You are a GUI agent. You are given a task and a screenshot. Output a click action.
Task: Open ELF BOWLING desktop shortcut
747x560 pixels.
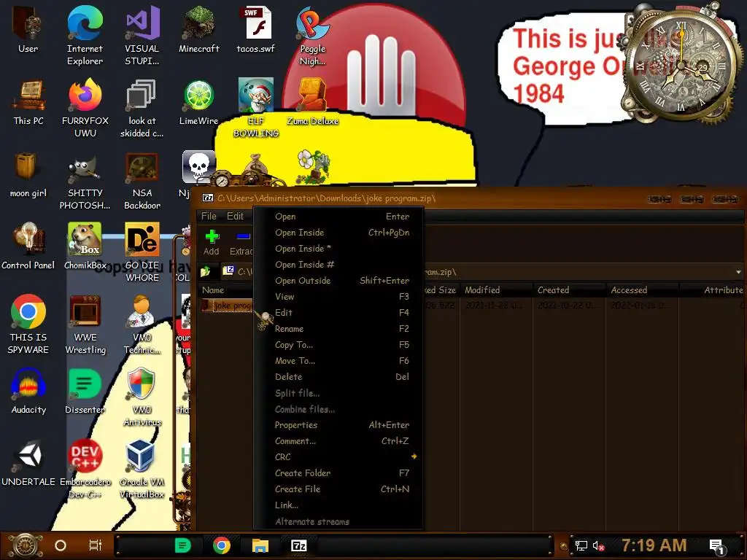point(256,108)
